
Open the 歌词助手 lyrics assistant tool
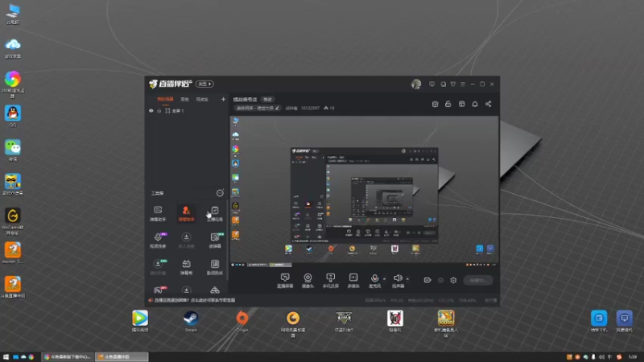pos(215,267)
